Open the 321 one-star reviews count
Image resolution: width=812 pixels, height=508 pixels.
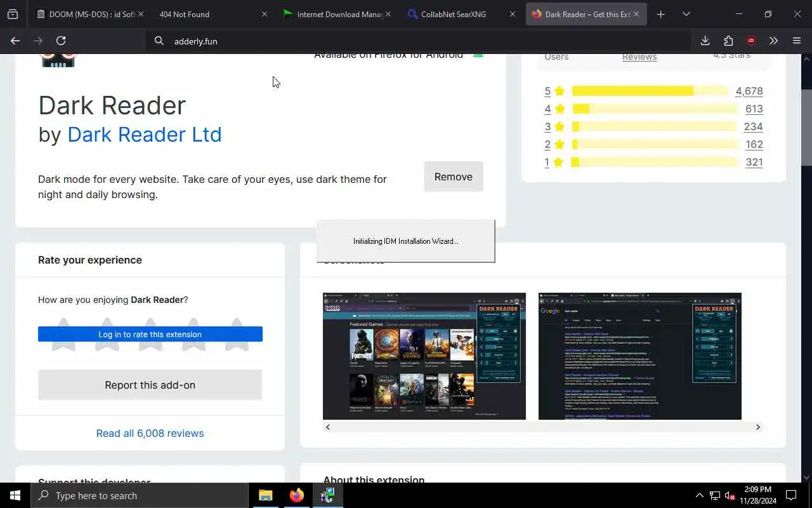(754, 162)
